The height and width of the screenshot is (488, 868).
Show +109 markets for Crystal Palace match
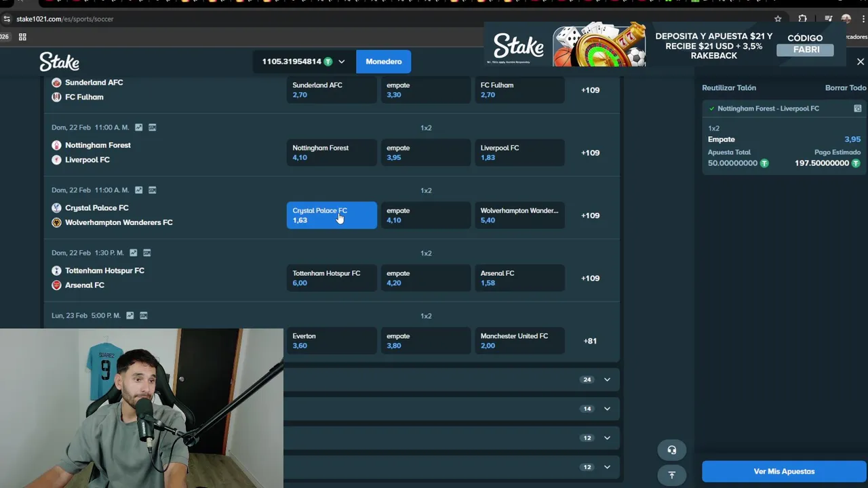click(590, 216)
